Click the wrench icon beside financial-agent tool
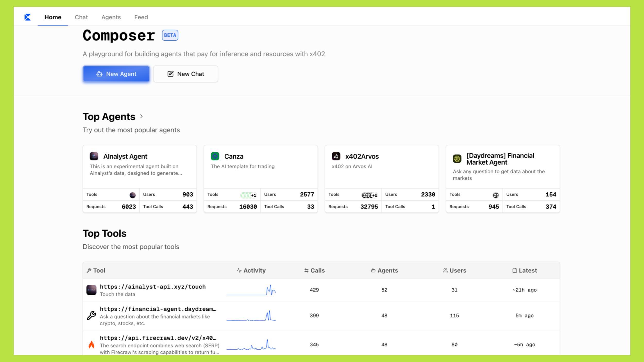644x362 pixels. pos(91,315)
